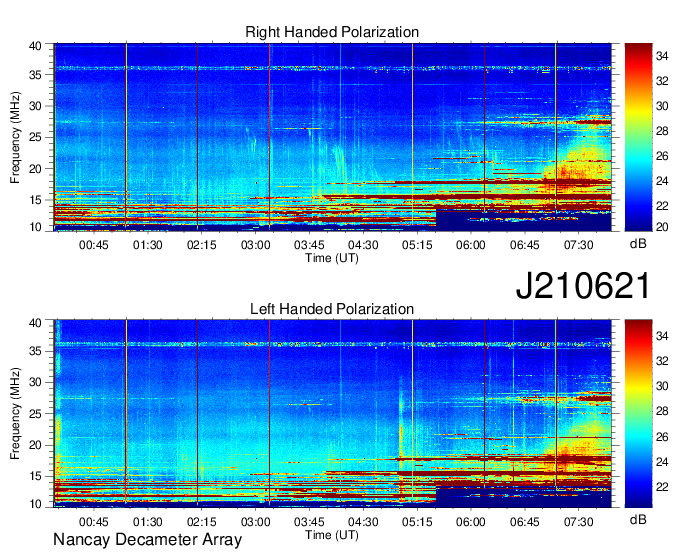The width and height of the screenshot is (680, 552).
Task: Click 05:15 time tick of Right Handed plot
Action: coord(417,245)
